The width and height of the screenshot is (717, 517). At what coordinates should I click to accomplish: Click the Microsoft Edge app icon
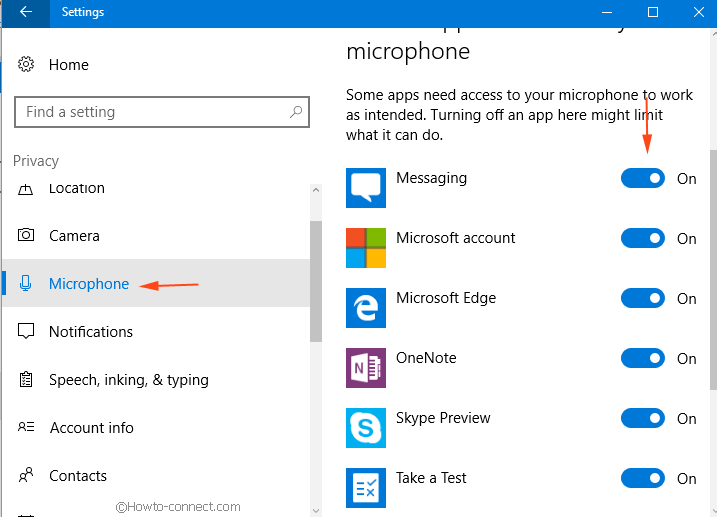(x=366, y=308)
